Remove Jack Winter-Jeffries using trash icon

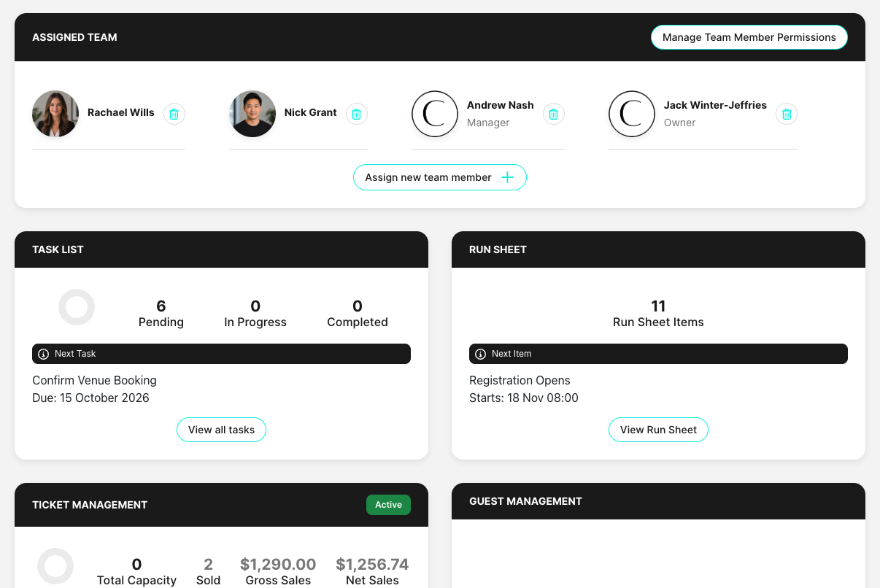[x=786, y=114]
